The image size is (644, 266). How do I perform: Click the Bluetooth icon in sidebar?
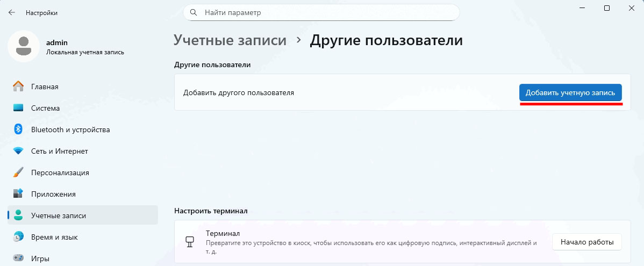coord(18,130)
